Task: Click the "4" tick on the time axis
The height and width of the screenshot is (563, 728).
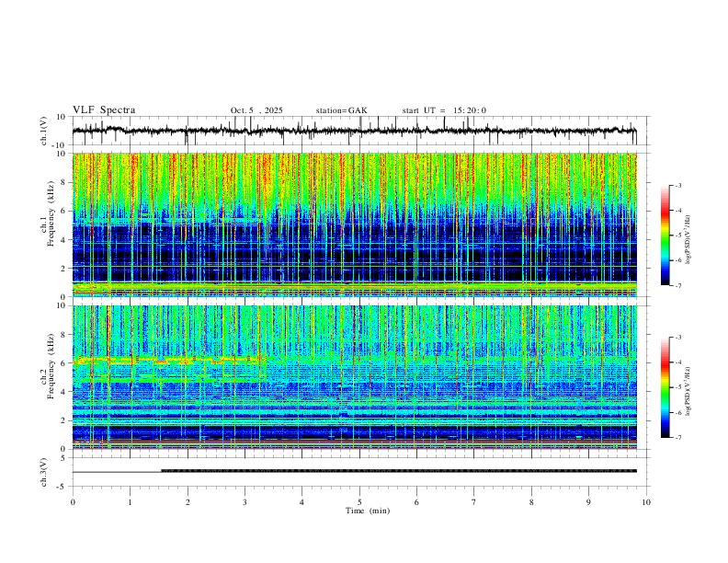Action: tap(302, 502)
